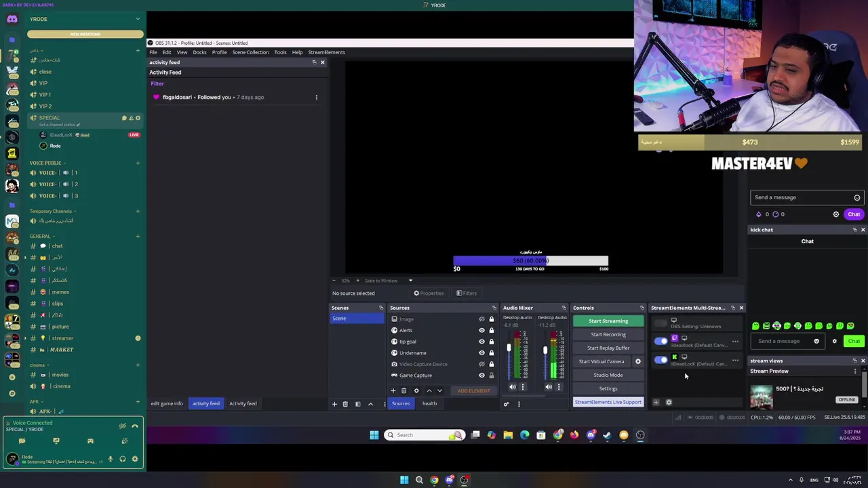Turn on camera in Discord voice panel
This screenshot has width=868, height=488.
point(22,441)
